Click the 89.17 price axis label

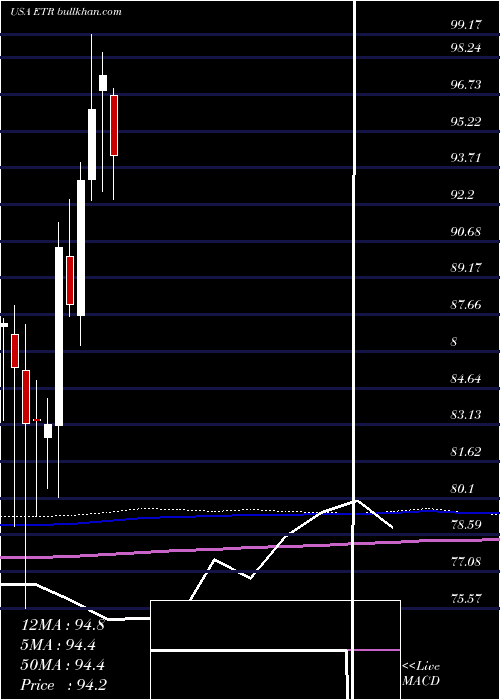click(466, 268)
